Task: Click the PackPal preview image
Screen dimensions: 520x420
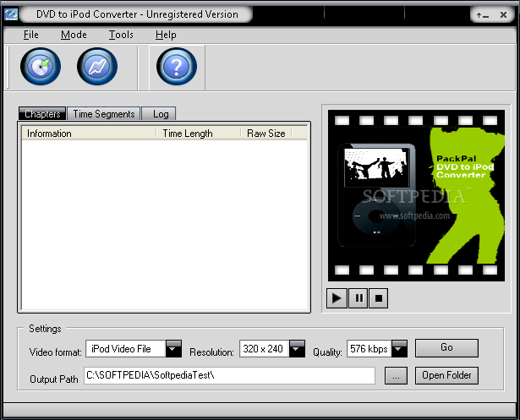Action: [x=416, y=195]
